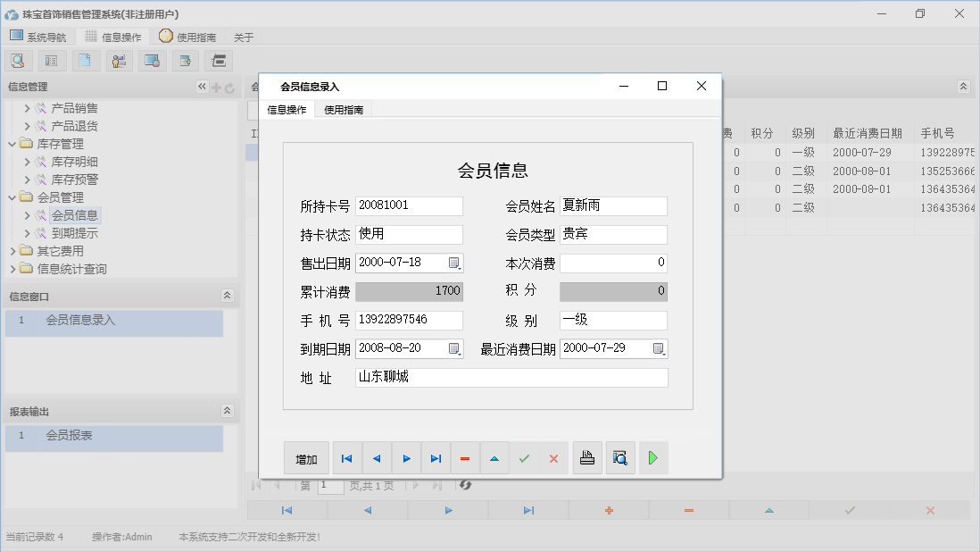Select the magnifier search icon on main toolbar

[18, 60]
